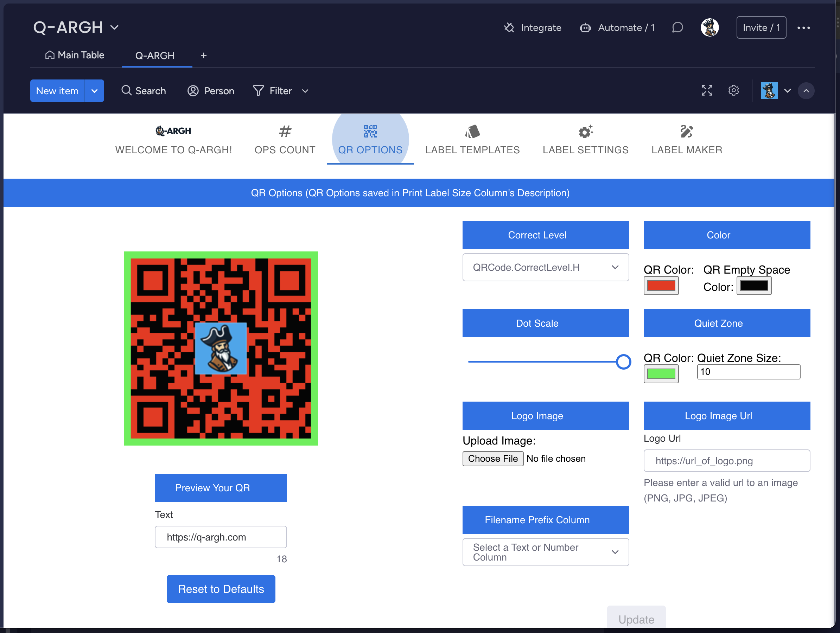Click the Text input with https://q-argh.com
Viewport: 840px width, 633px height.
(x=221, y=537)
